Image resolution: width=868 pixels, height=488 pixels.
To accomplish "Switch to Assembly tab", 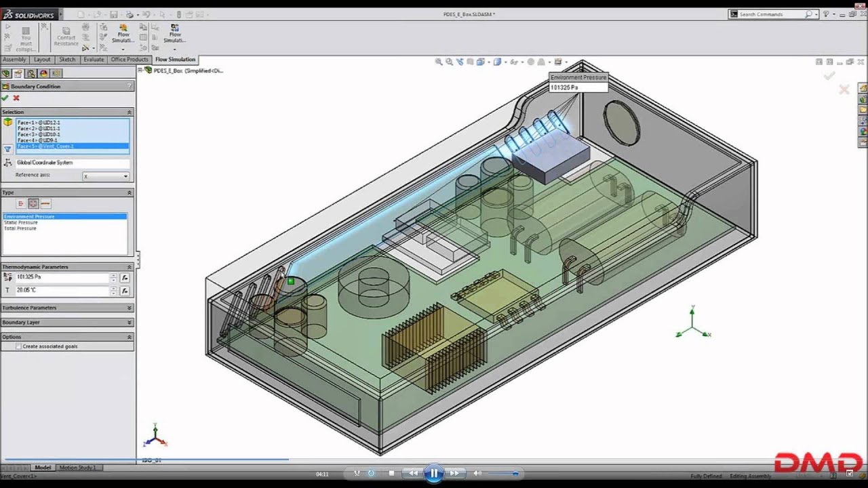I will (x=14, y=60).
